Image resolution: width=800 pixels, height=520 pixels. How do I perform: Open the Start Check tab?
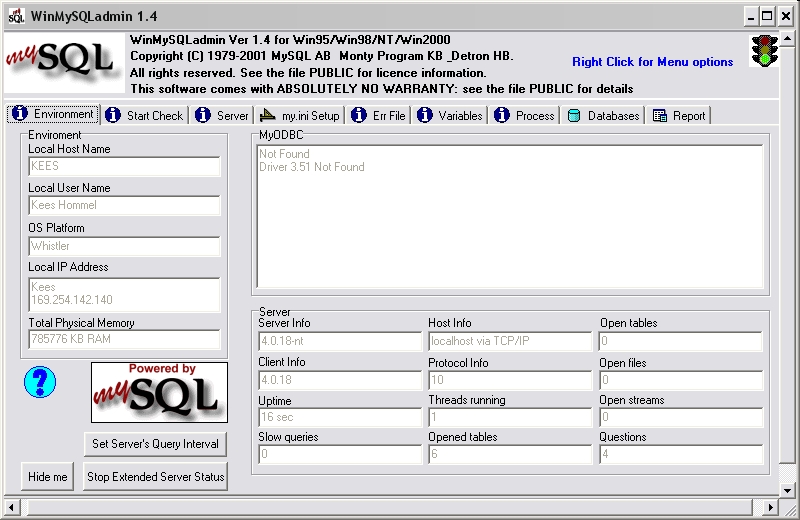click(145, 115)
